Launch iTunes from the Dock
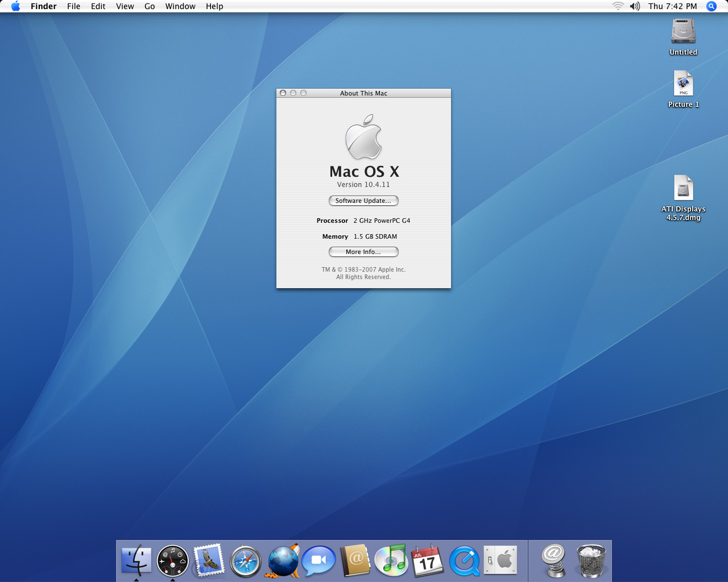 391,560
